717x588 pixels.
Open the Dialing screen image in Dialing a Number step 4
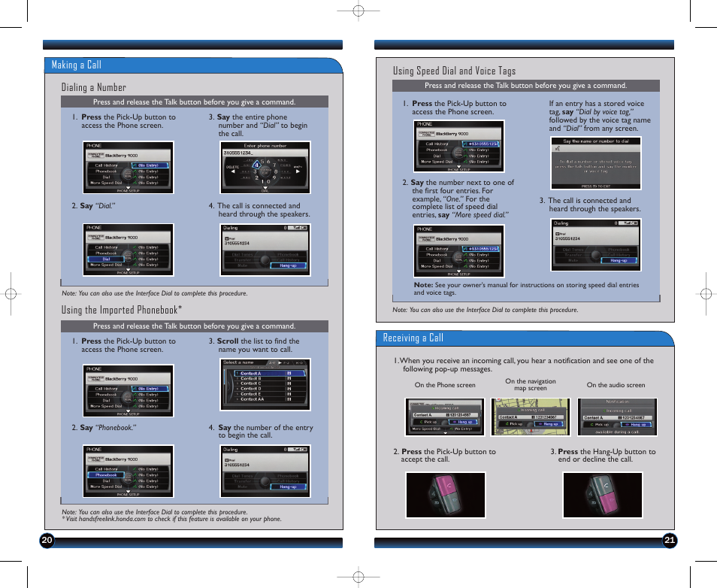pyautogui.click(x=265, y=250)
